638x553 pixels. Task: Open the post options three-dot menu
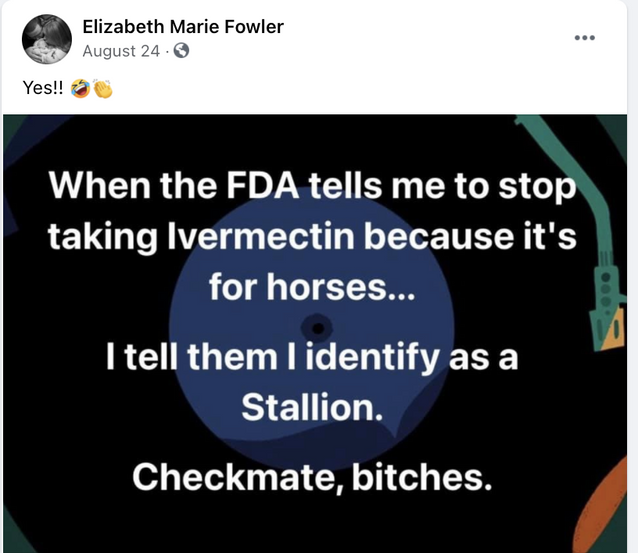(584, 38)
